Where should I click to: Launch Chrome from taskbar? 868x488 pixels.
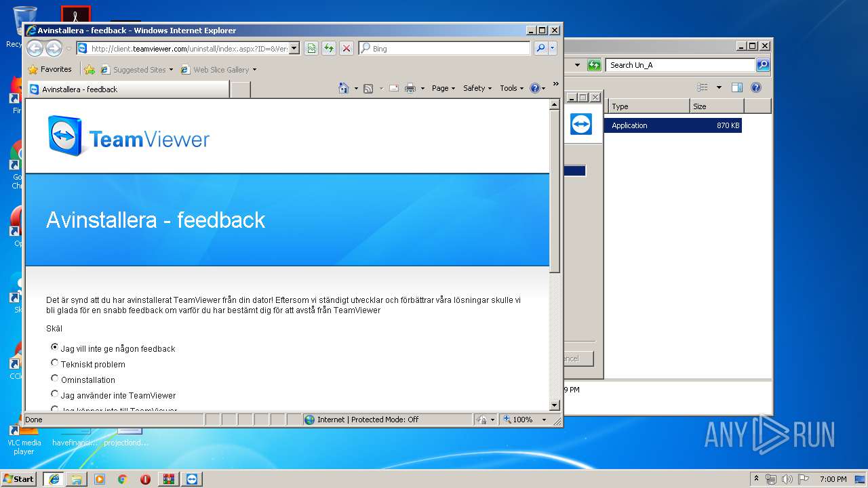(x=123, y=479)
